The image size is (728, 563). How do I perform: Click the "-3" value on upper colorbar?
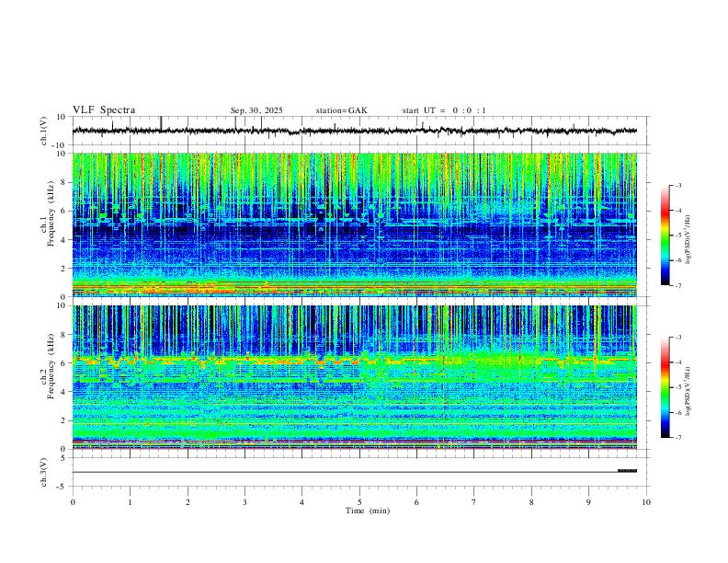pyautogui.click(x=677, y=185)
